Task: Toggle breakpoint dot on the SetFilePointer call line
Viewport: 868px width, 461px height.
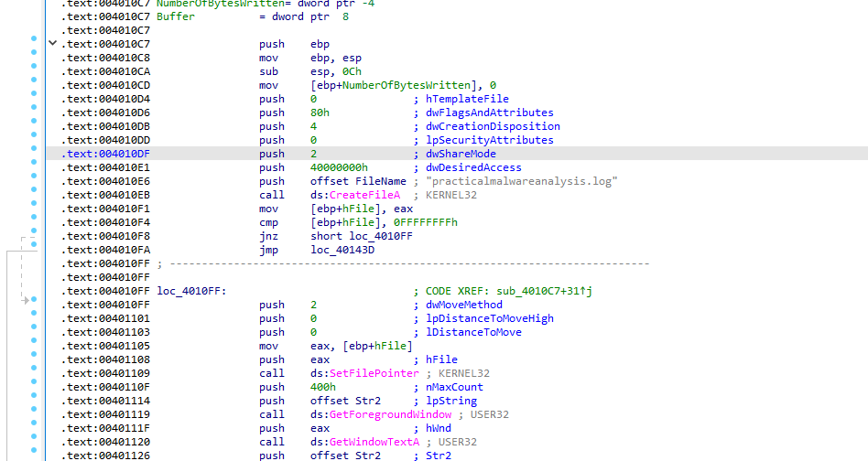Action: pyautogui.click(x=34, y=368)
